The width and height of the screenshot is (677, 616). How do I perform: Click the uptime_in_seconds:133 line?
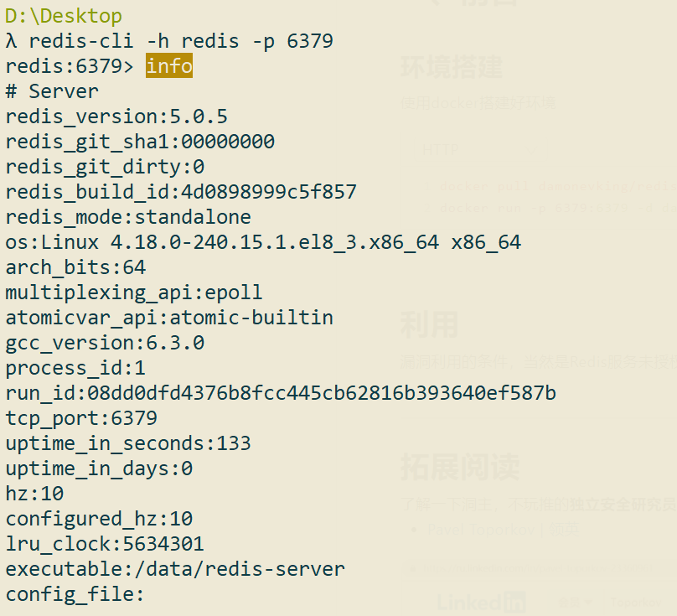pos(128,443)
